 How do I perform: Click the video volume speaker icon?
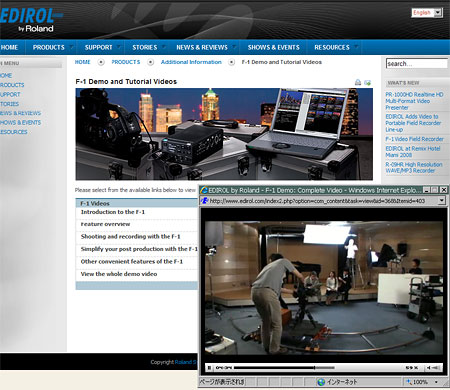click(x=429, y=368)
